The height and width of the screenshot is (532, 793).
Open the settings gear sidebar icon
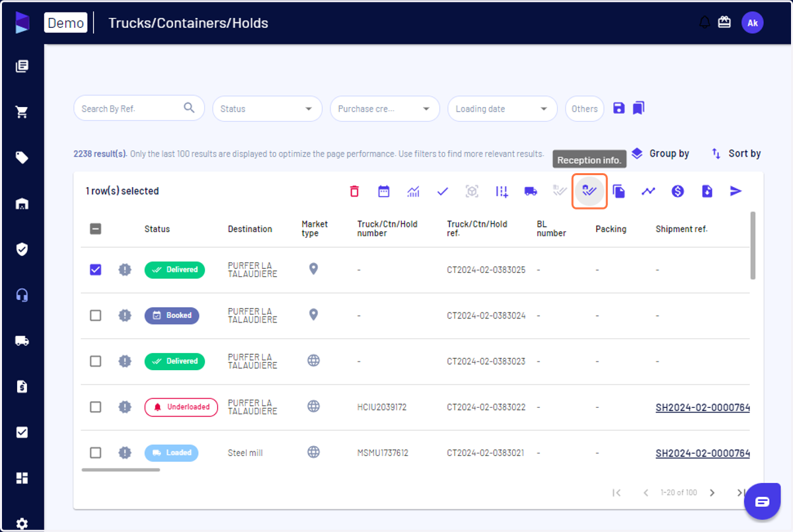(x=22, y=524)
